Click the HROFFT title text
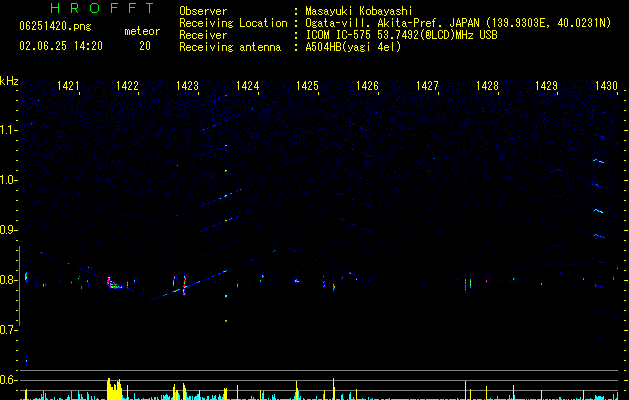This screenshot has width=629, height=400. 103,8
